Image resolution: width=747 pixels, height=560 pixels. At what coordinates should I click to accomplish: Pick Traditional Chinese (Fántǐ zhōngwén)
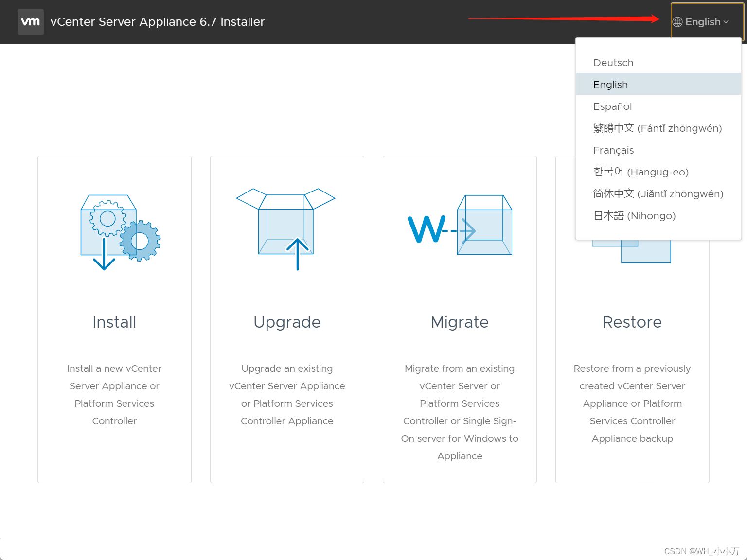(658, 128)
